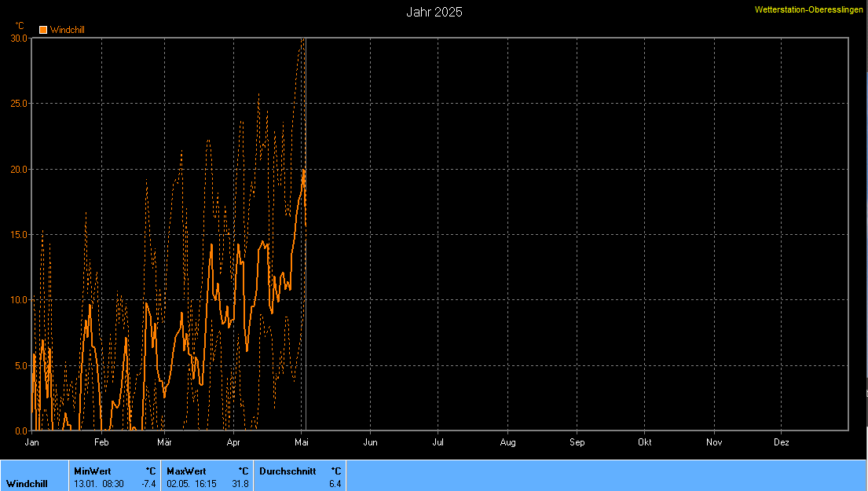The height and width of the screenshot is (491, 868).
Task: Click the Aug month label
Action: 507,442
